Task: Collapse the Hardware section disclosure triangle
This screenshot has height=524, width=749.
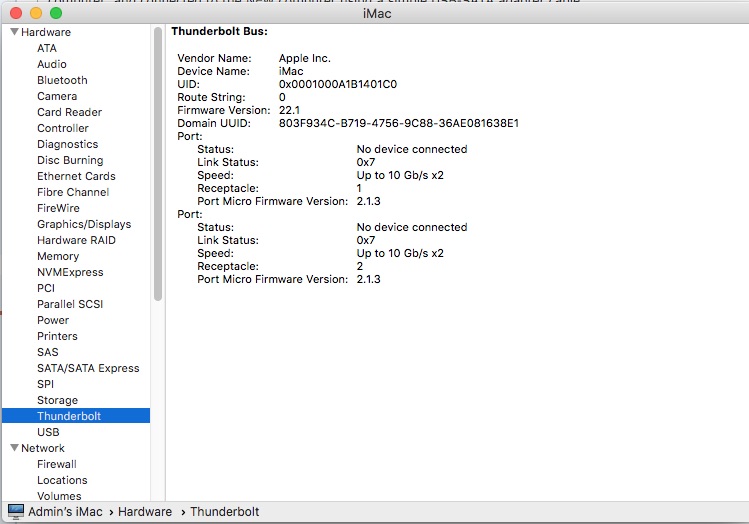Action: 14,32
